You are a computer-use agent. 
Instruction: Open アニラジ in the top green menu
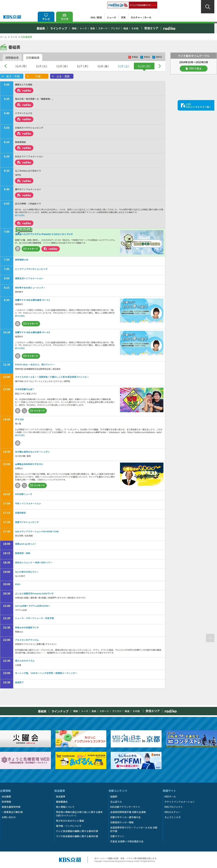pyautogui.click(x=115, y=28)
